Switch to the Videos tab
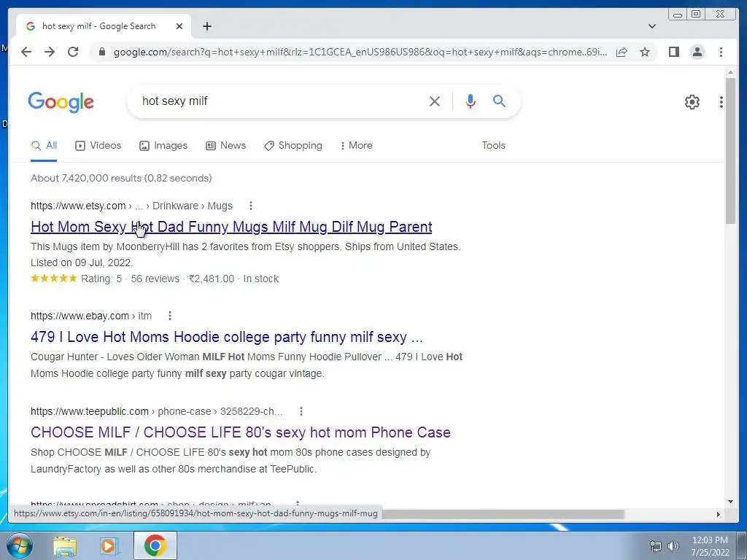The image size is (747, 560). (x=98, y=146)
